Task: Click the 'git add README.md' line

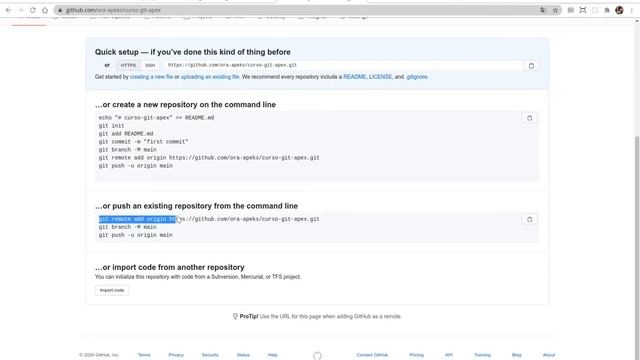Action: (x=126, y=133)
